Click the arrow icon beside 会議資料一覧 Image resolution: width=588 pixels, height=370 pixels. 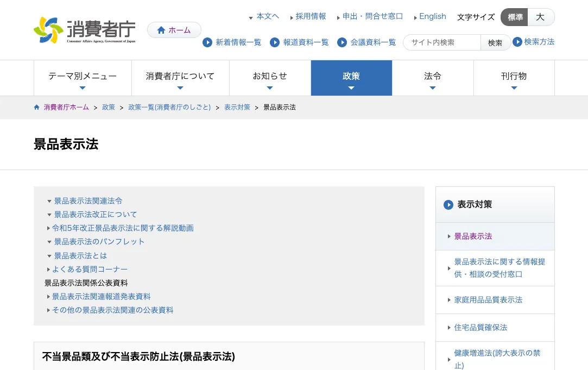click(x=342, y=42)
